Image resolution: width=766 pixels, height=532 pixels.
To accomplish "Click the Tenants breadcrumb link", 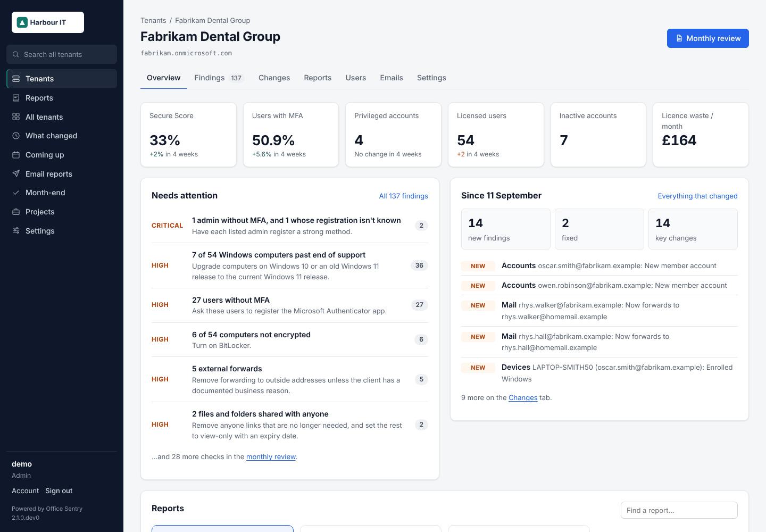I will point(153,21).
